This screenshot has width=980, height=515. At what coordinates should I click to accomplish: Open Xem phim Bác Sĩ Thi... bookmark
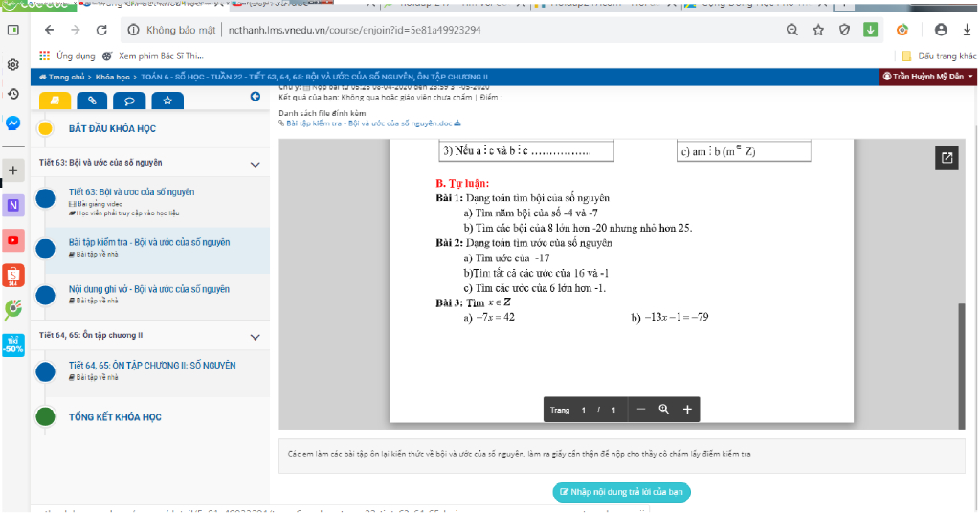[152, 56]
